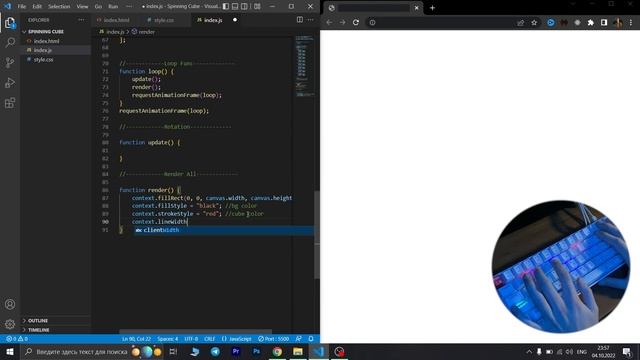
Task: Bookmark the page with the star icon
Action: pyautogui.click(x=534, y=22)
